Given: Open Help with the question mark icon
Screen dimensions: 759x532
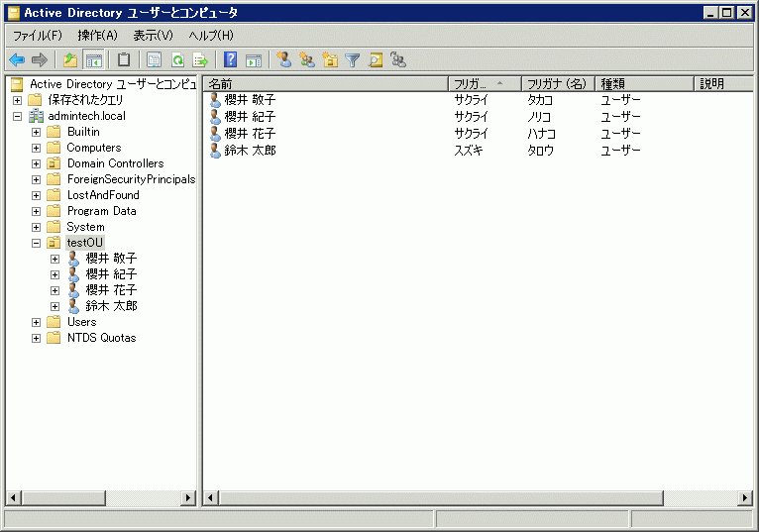Looking at the screenshot, I should (231, 60).
